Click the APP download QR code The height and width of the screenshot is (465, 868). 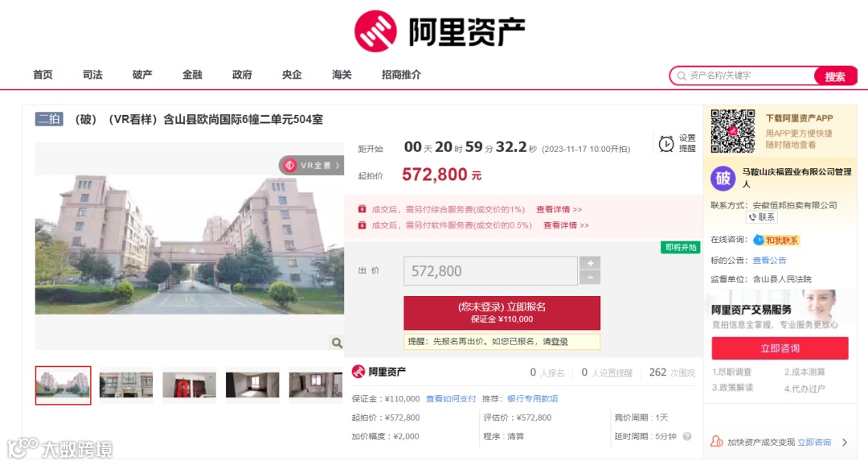733,131
